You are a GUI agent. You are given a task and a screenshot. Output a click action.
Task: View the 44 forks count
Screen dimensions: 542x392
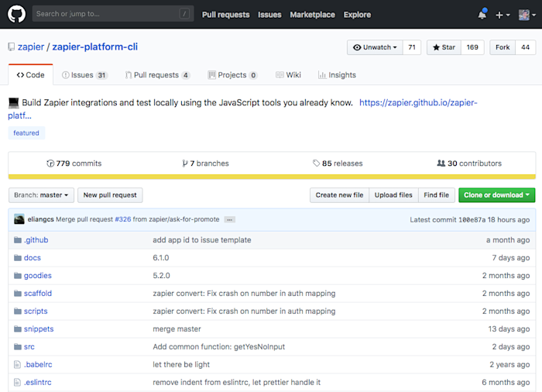[x=526, y=47]
